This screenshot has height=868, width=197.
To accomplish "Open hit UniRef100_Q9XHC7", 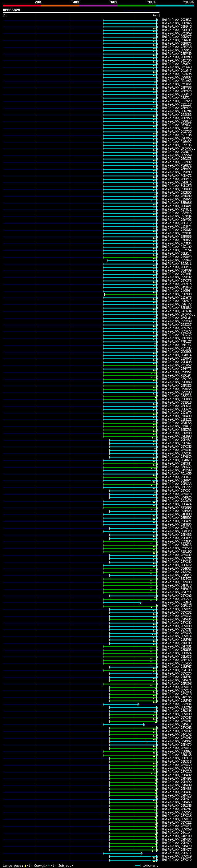I will pyautogui.click(x=176, y=20).
